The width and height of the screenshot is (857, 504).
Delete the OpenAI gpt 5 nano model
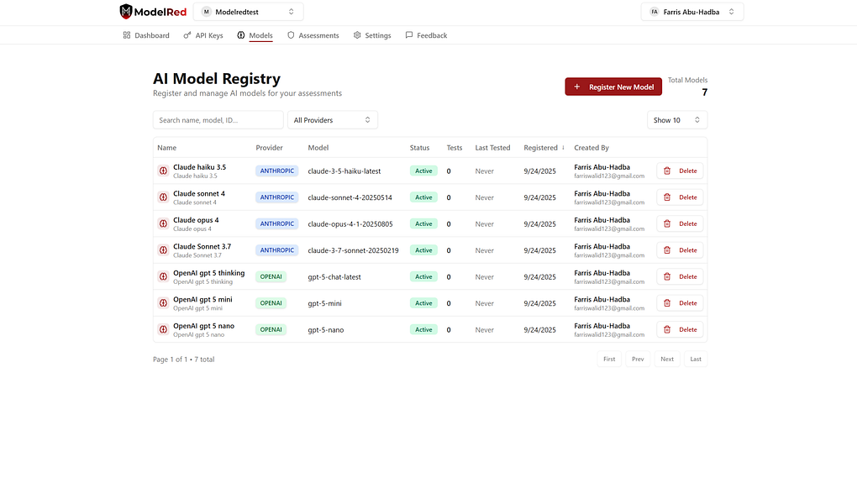tap(680, 329)
